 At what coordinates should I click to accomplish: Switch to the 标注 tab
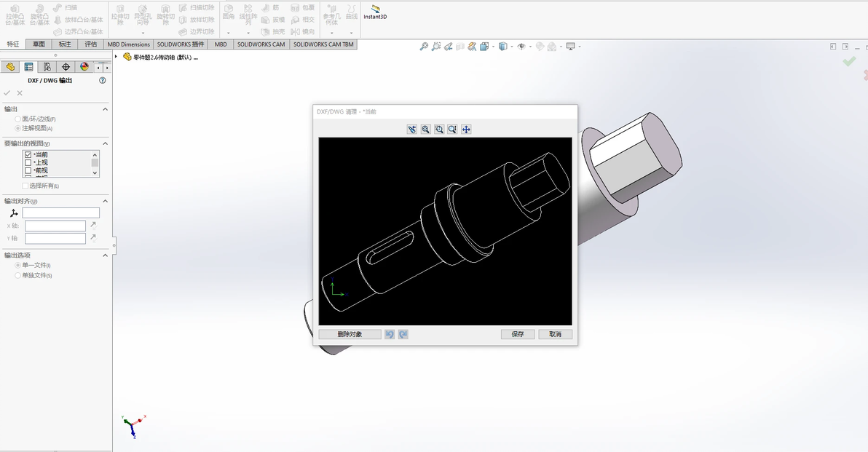[x=65, y=44]
